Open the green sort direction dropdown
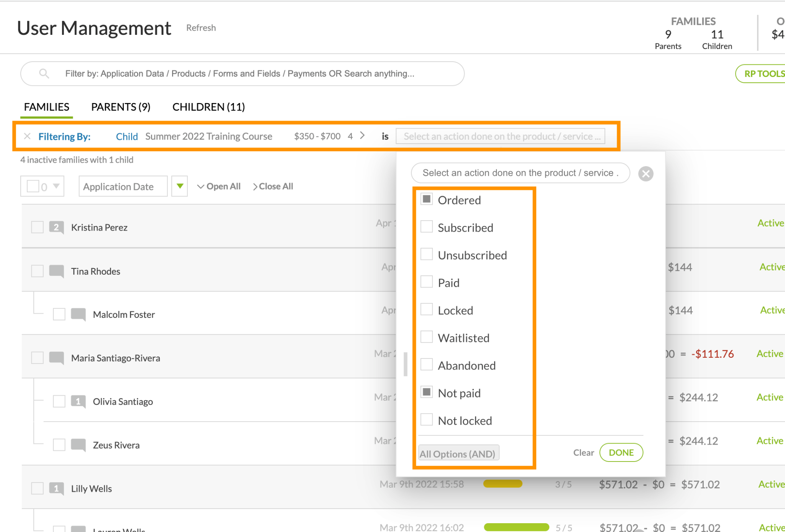Image resolution: width=785 pixels, height=532 pixels. (180, 187)
